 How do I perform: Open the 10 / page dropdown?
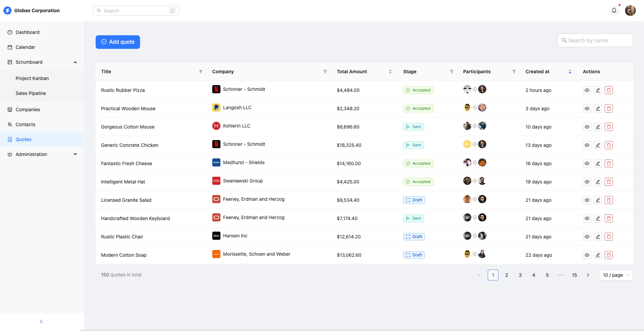615,275
